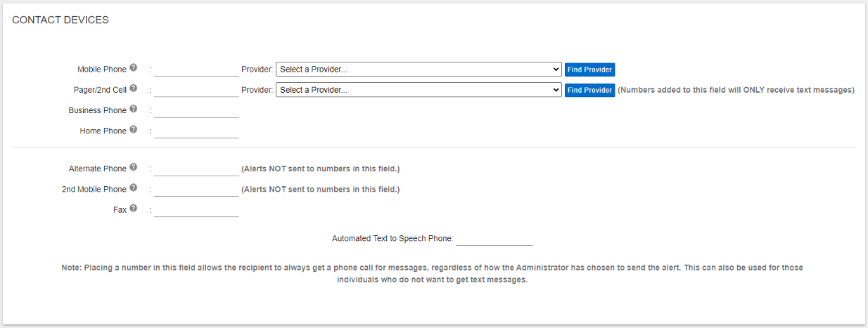Show help tooltip for 2nd Mobile Phone

(x=133, y=188)
